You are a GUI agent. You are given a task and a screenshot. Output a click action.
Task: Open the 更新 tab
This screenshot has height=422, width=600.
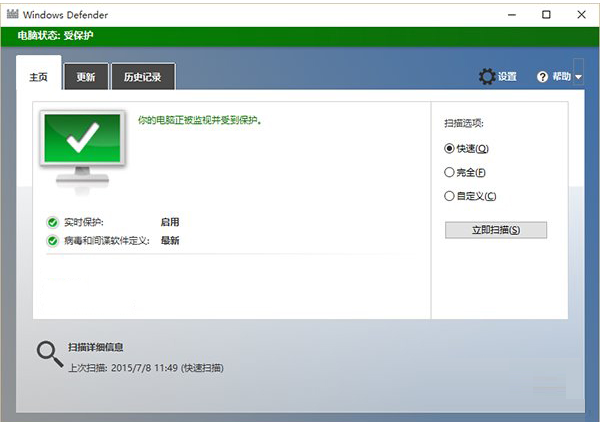(86, 77)
